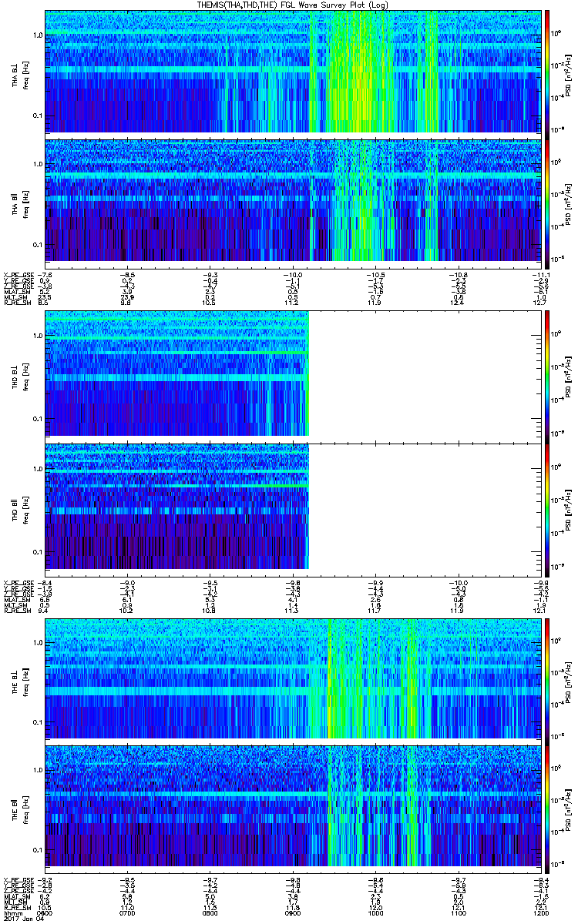
Task: Click the "0.1" frequency tick on the THE B-perp axis
Action: 38,722
